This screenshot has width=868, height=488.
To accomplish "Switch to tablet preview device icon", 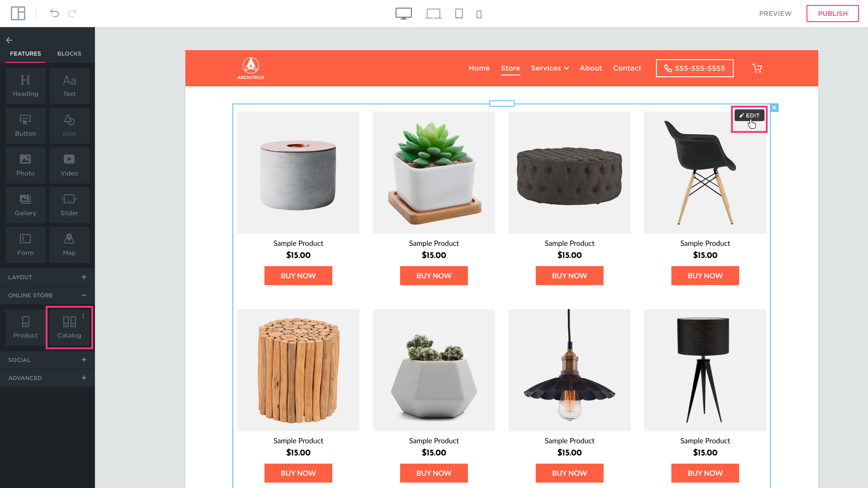I will point(459,14).
